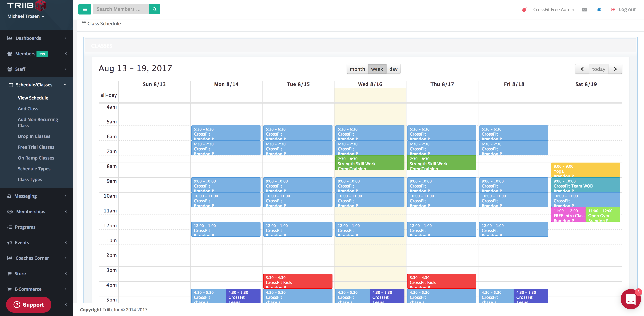644x316 pixels.
Task: Open the envelope messages icon in header
Action: (x=584, y=9)
